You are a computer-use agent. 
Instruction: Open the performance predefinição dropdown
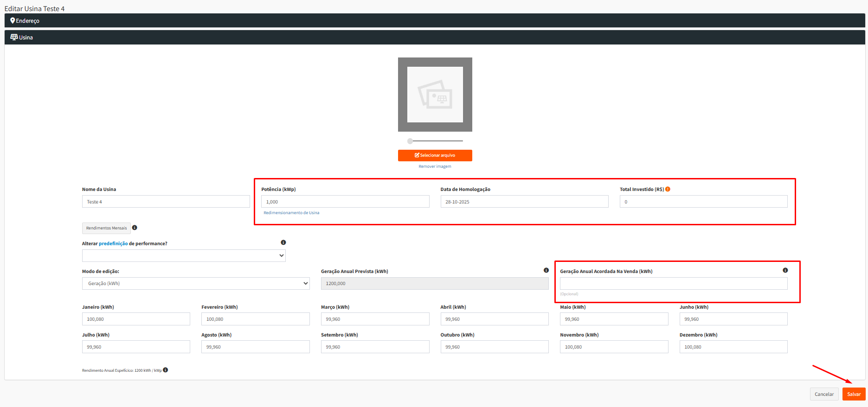pos(184,255)
